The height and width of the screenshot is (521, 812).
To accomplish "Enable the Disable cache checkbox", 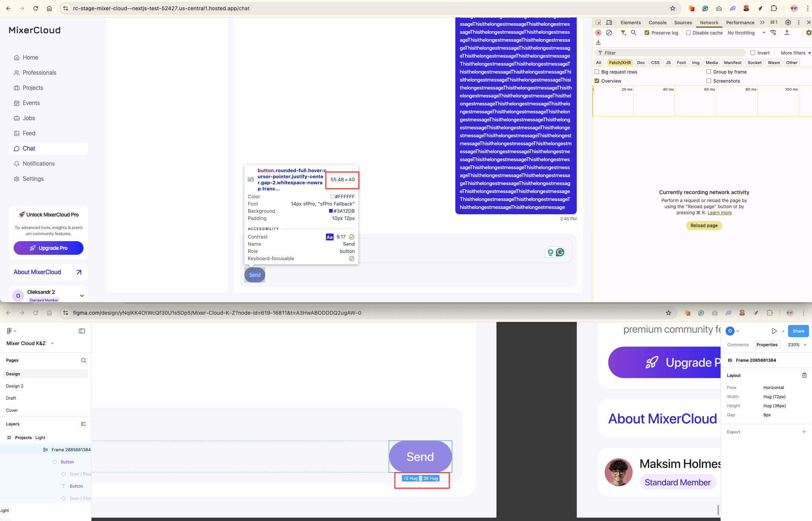I will 688,33.
